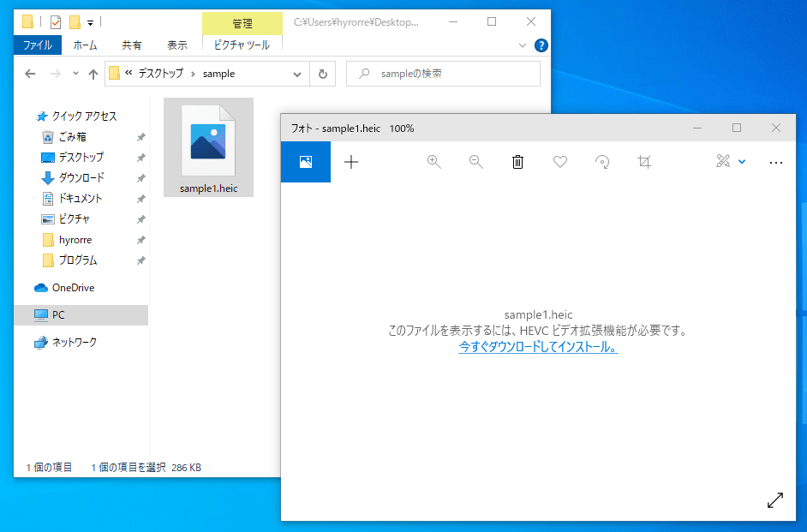Open ダウンロード in the navigation pane
807x532 pixels.
pyautogui.click(x=81, y=177)
